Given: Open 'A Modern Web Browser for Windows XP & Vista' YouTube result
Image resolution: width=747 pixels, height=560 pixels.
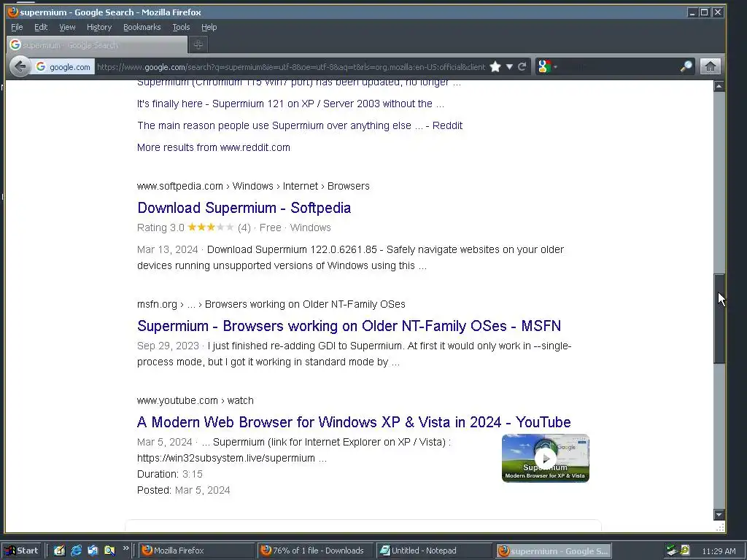Looking at the screenshot, I should tap(354, 422).
